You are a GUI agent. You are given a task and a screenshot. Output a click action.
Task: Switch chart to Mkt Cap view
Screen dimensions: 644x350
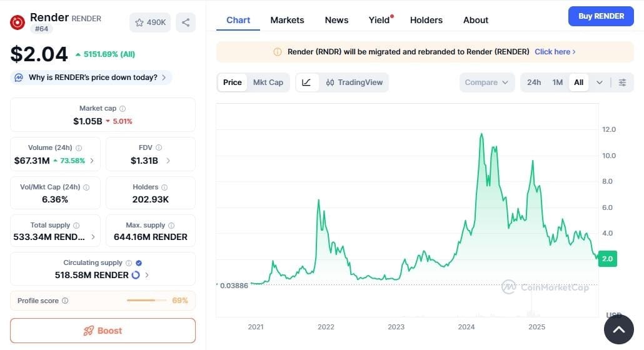268,82
